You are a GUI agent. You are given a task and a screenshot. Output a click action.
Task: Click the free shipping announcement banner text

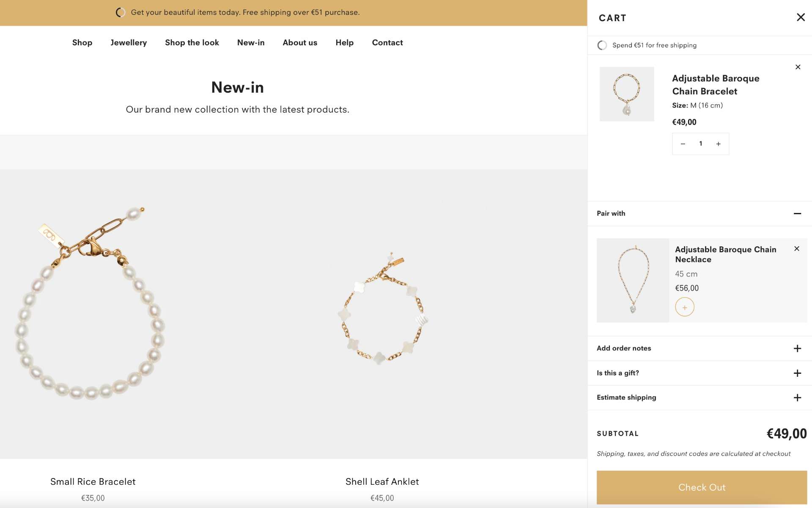pyautogui.click(x=245, y=12)
